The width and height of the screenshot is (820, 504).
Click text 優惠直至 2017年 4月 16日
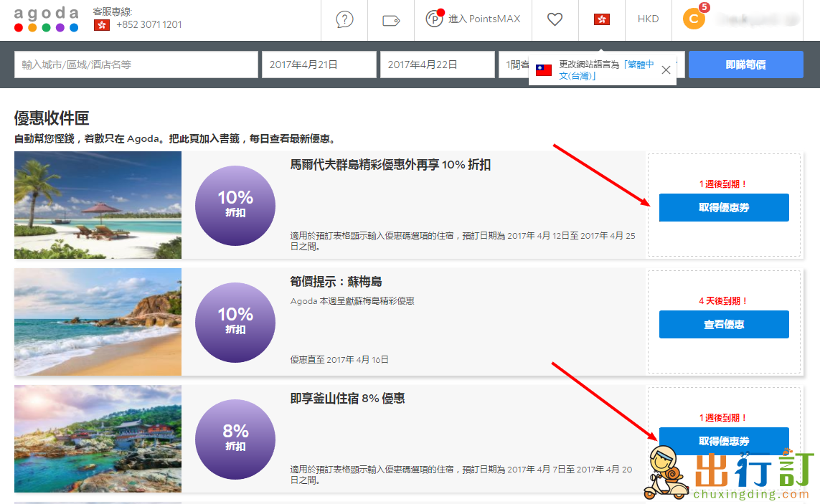(x=339, y=360)
